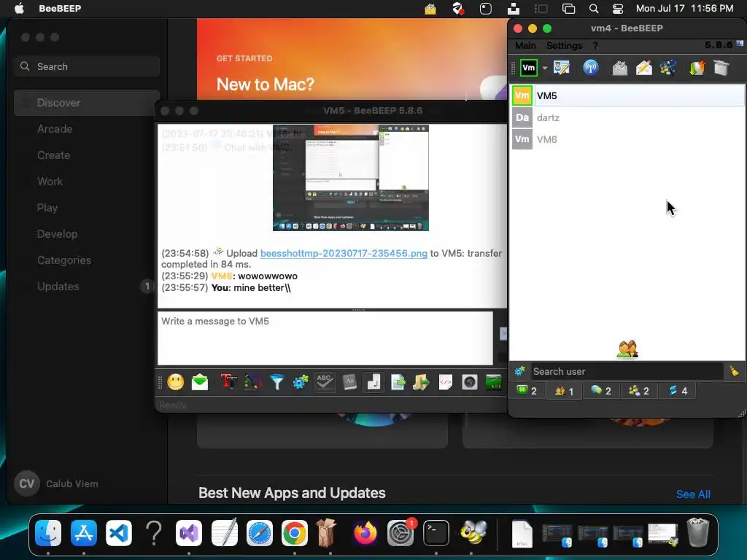Viewport: 747px width, 560px height.
Task: Click the screenshot thumbnail in VM5 chat
Action: (x=351, y=178)
